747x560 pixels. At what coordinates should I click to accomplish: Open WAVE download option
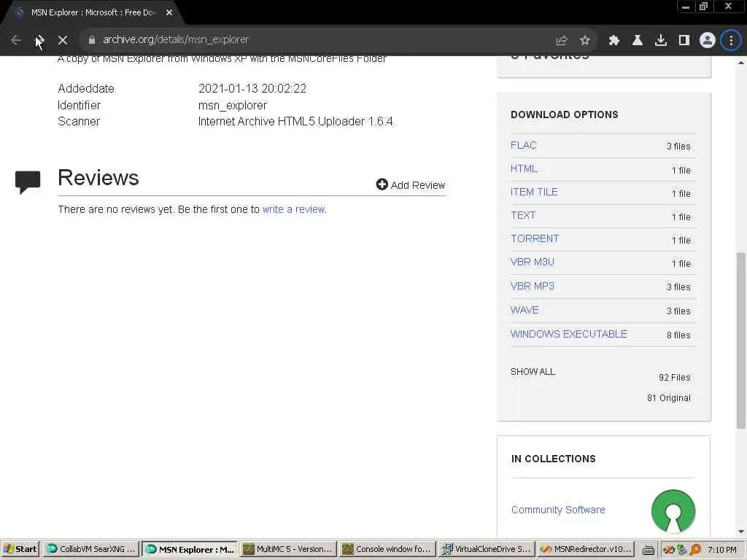pyautogui.click(x=525, y=310)
